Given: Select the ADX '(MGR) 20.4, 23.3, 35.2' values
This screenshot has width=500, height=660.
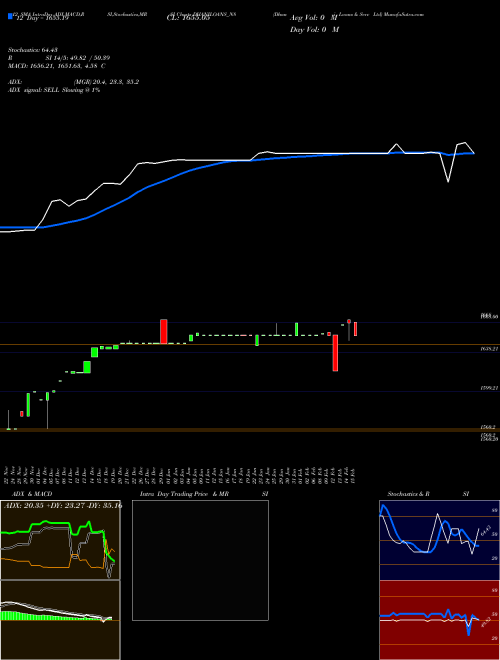Looking at the screenshot, I should (x=106, y=82).
